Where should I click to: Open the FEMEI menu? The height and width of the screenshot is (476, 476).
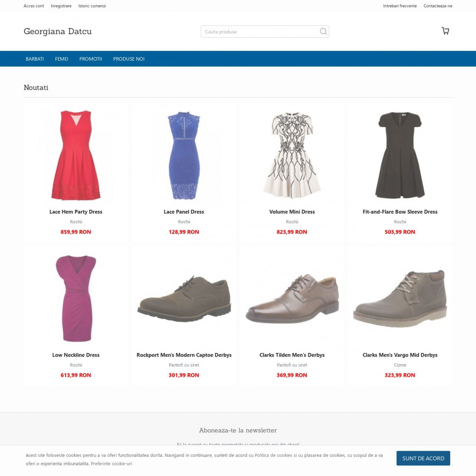[x=61, y=59]
